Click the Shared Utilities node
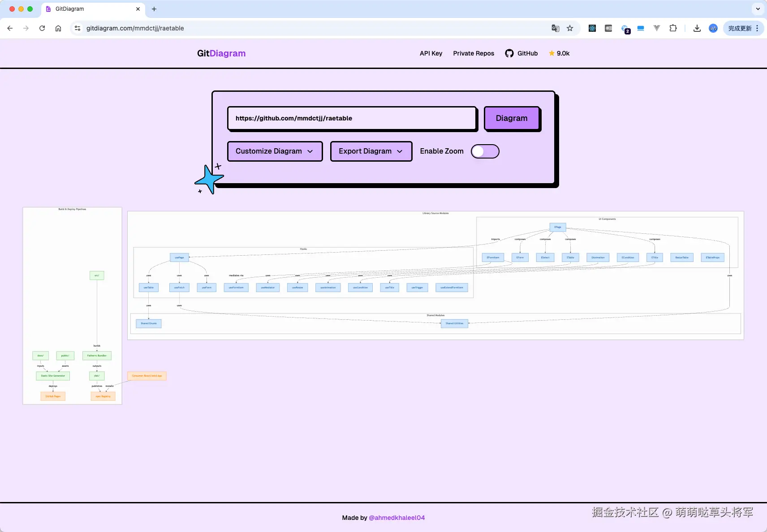The height and width of the screenshot is (532, 767). click(454, 323)
